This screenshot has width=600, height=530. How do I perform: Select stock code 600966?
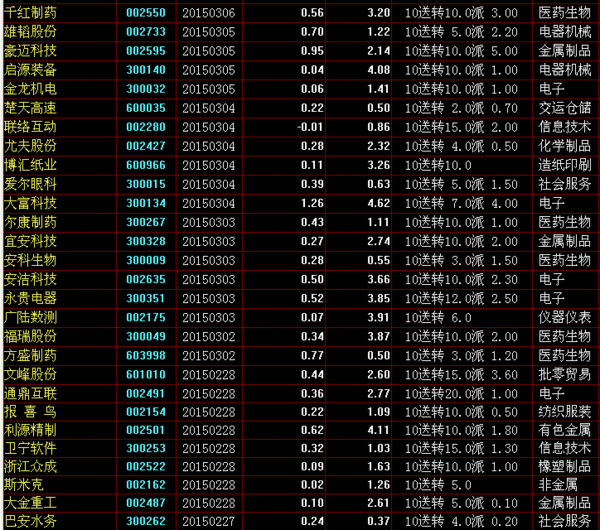(x=147, y=165)
